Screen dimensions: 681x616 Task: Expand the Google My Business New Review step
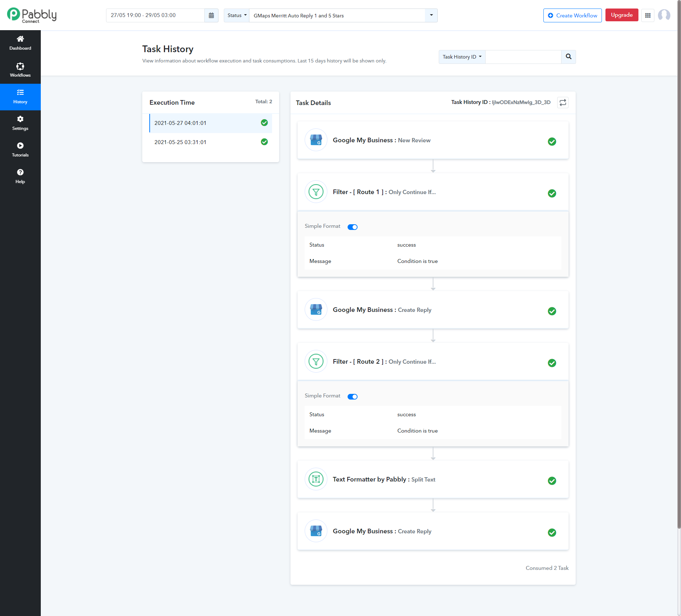pyautogui.click(x=433, y=140)
